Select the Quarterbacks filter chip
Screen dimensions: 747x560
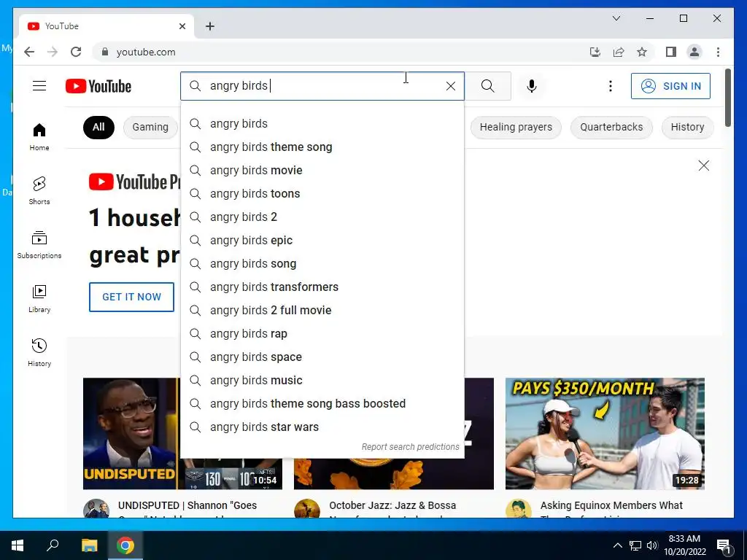click(611, 127)
